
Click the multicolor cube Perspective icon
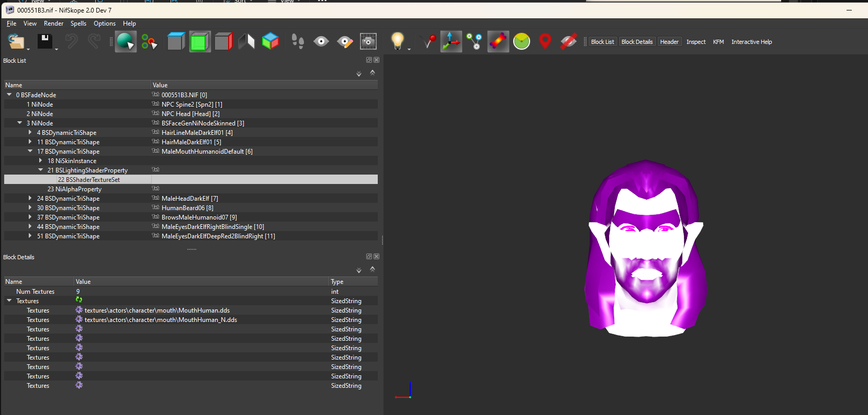point(270,41)
